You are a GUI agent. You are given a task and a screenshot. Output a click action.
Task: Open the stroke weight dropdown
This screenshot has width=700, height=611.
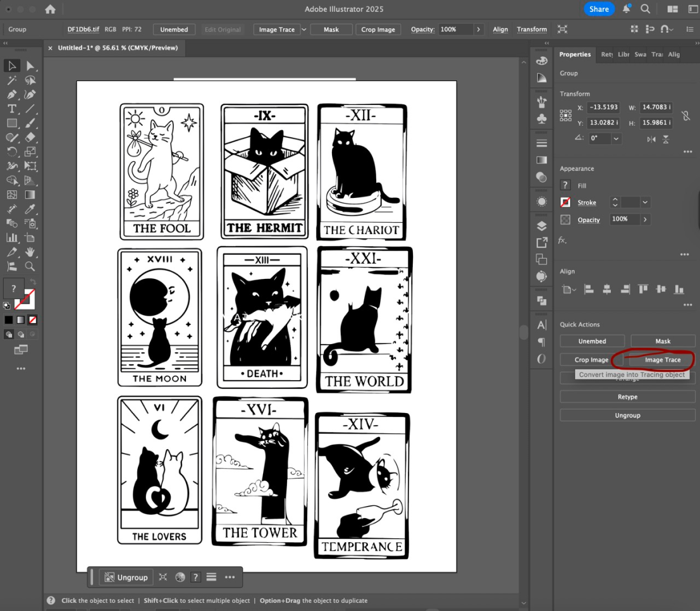pos(645,202)
